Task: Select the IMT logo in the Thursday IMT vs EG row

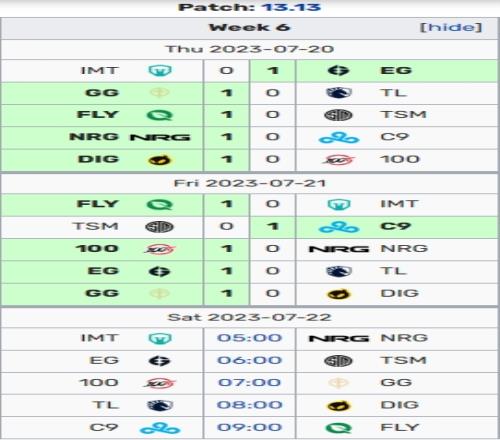Action: [160, 71]
